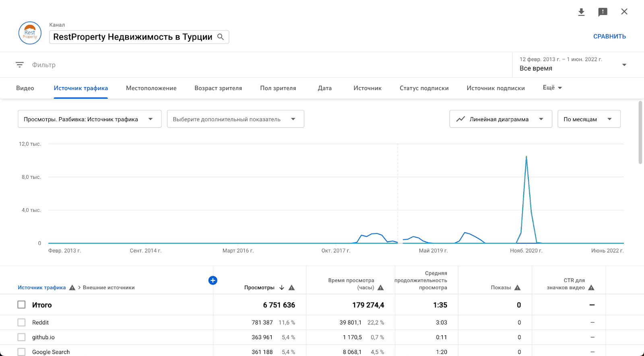This screenshot has width=644, height=356.
Task: Click Reddit views value 781 387
Action: coord(262,323)
